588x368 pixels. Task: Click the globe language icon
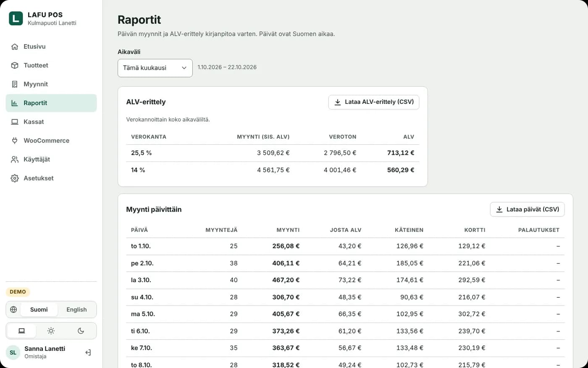[x=13, y=310]
